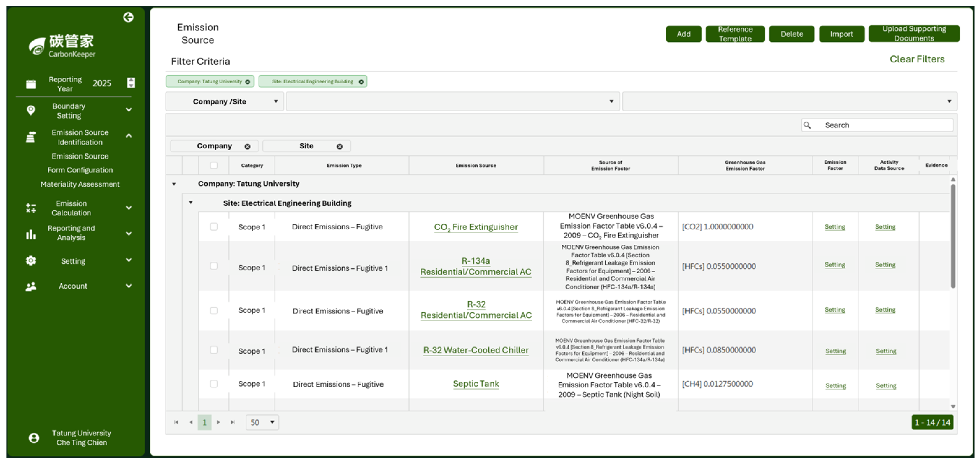This screenshot has width=980, height=463.
Task: Tick the Septic Tank row checkbox
Action: [x=214, y=384]
